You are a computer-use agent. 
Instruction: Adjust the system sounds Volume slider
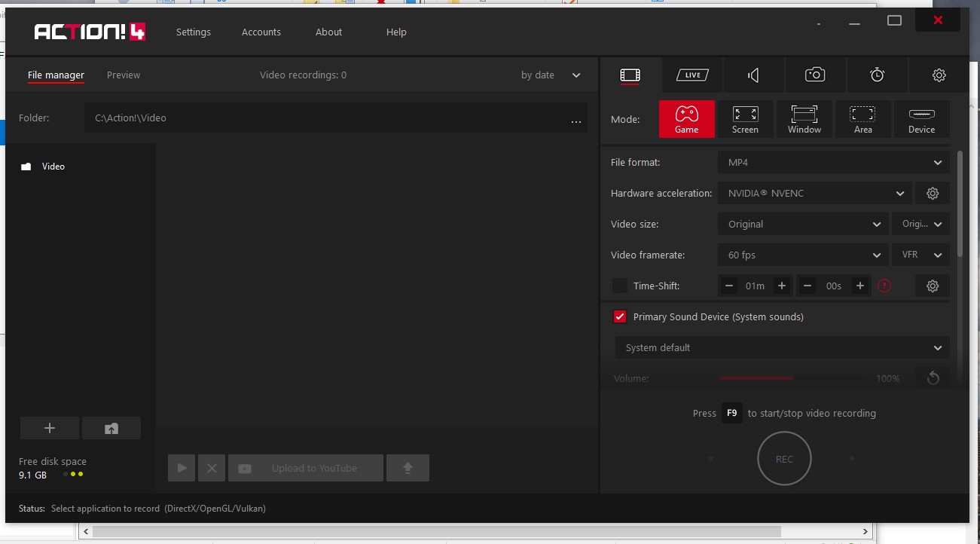coord(792,378)
